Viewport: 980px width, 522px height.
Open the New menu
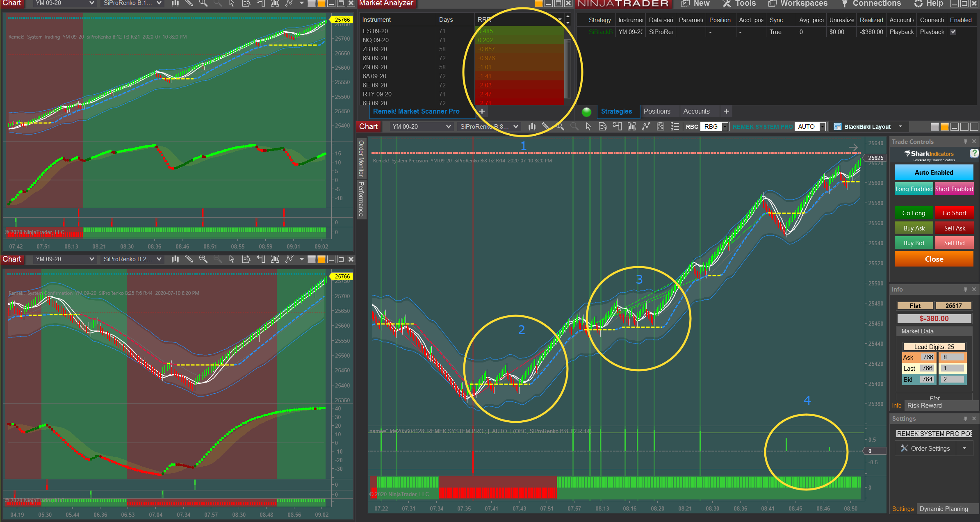tap(696, 4)
